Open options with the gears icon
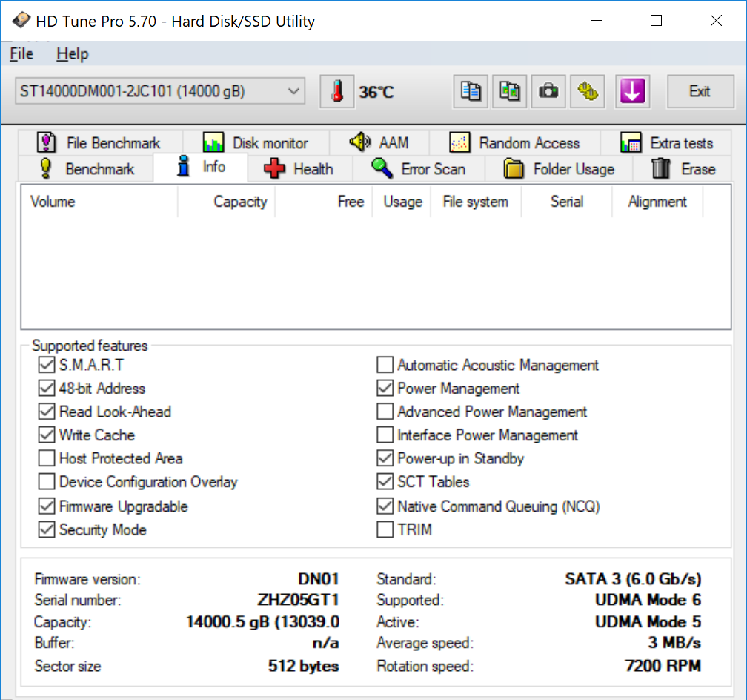 point(587,92)
